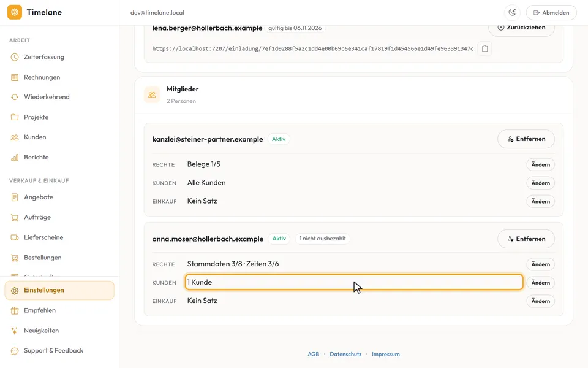The image size is (588, 368).
Task: Click 'Belege 1/5' rights value
Action: (203, 164)
